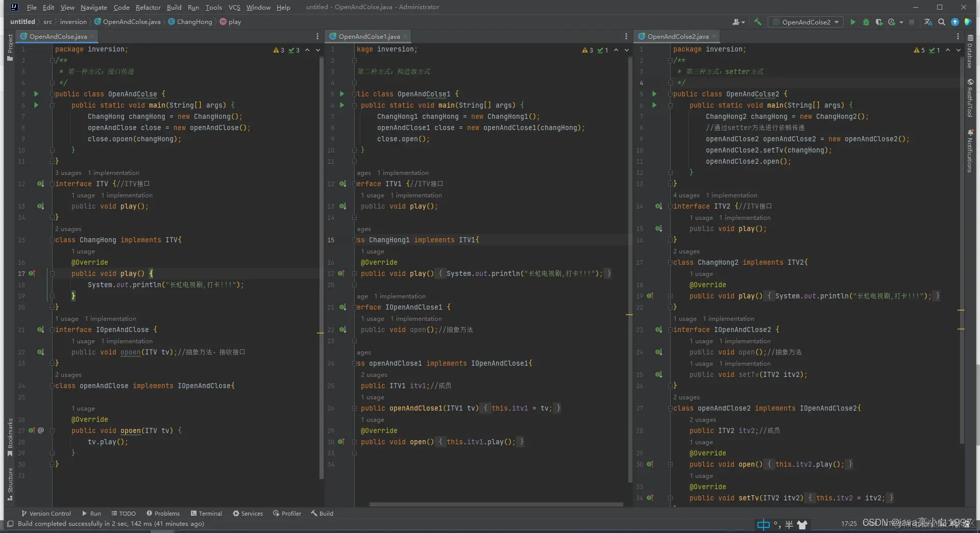
Task: Switch to OpenAndColse2.java tab
Action: tap(677, 36)
